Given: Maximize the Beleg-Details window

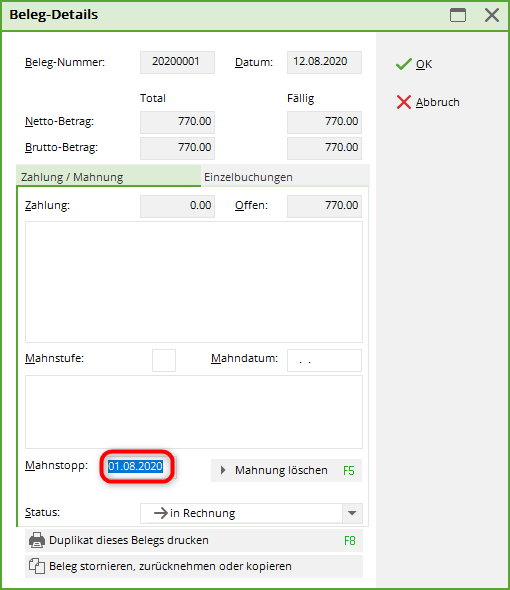Looking at the screenshot, I should coord(458,15).
